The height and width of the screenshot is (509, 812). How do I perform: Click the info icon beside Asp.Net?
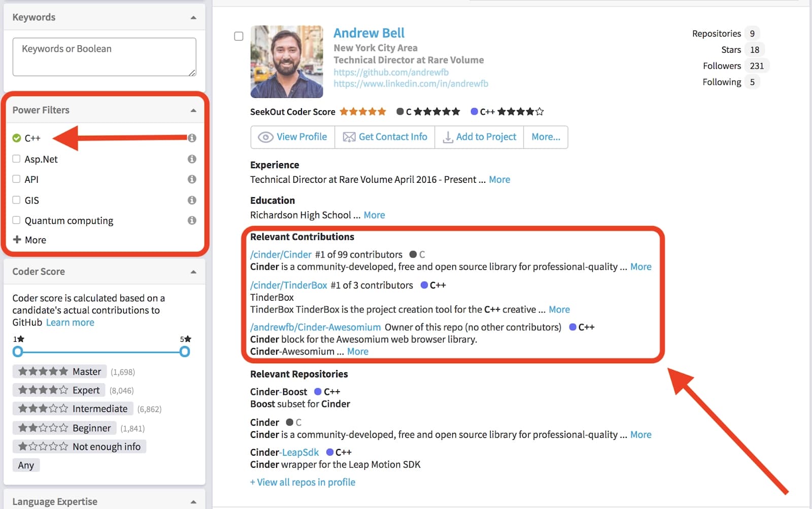point(192,158)
